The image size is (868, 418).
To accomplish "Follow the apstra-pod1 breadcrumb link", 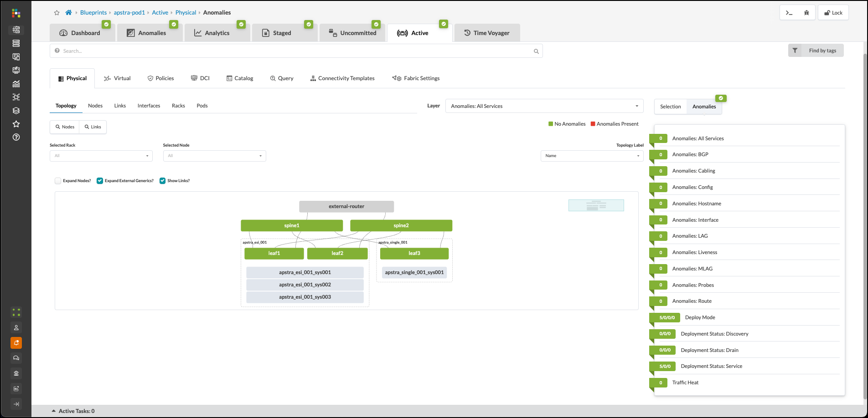I will pos(129,12).
